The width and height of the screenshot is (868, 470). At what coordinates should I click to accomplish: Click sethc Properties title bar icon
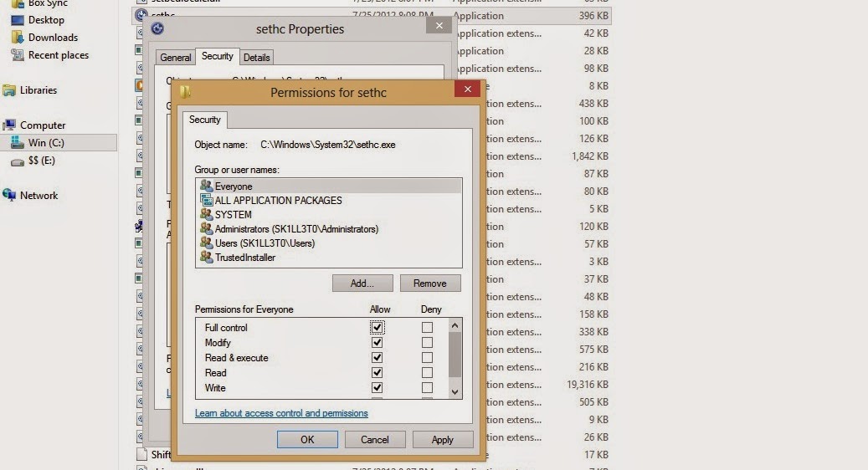click(x=157, y=28)
